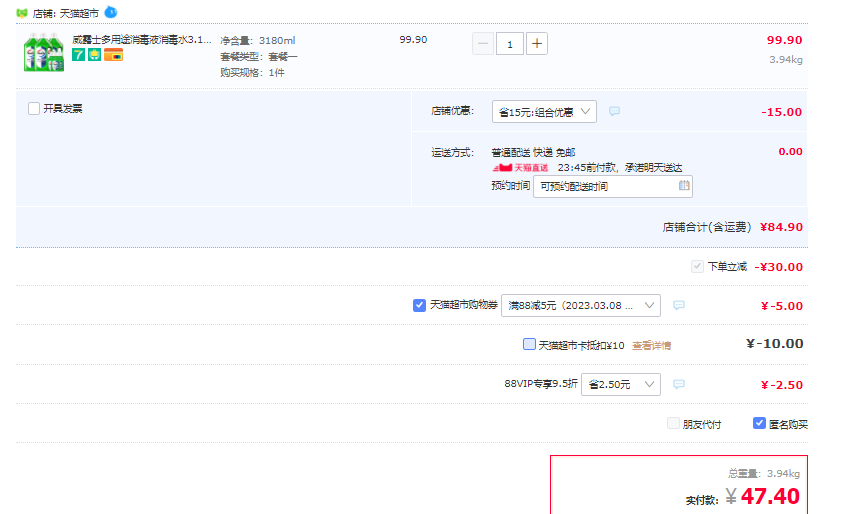Open the 满88减5元 coupon dropdown
Viewport: 845px width, 514px height.
pyautogui.click(x=581, y=305)
